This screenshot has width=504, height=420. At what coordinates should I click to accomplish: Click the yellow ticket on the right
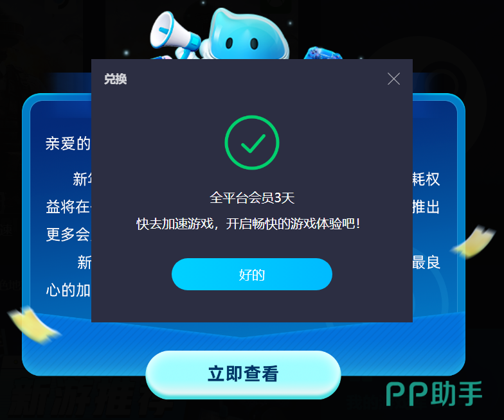pos(473,242)
